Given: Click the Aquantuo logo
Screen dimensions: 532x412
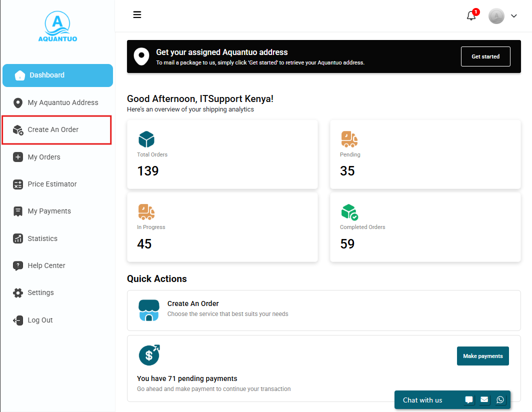Looking at the screenshot, I should click(57, 27).
